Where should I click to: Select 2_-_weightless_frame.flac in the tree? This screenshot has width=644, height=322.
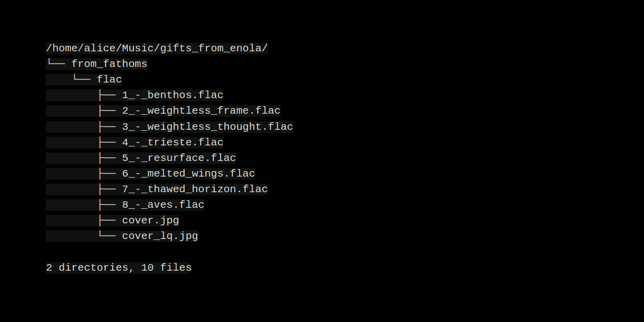[x=201, y=111]
